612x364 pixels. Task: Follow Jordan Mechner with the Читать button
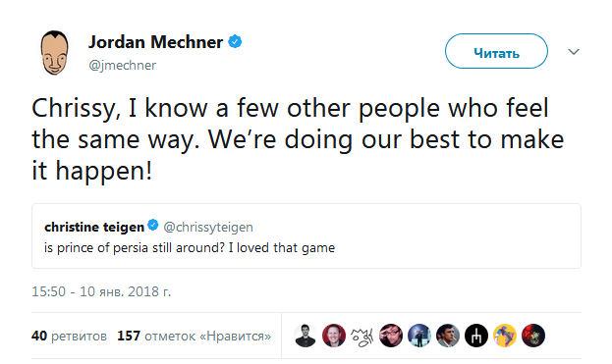click(x=496, y=51)
